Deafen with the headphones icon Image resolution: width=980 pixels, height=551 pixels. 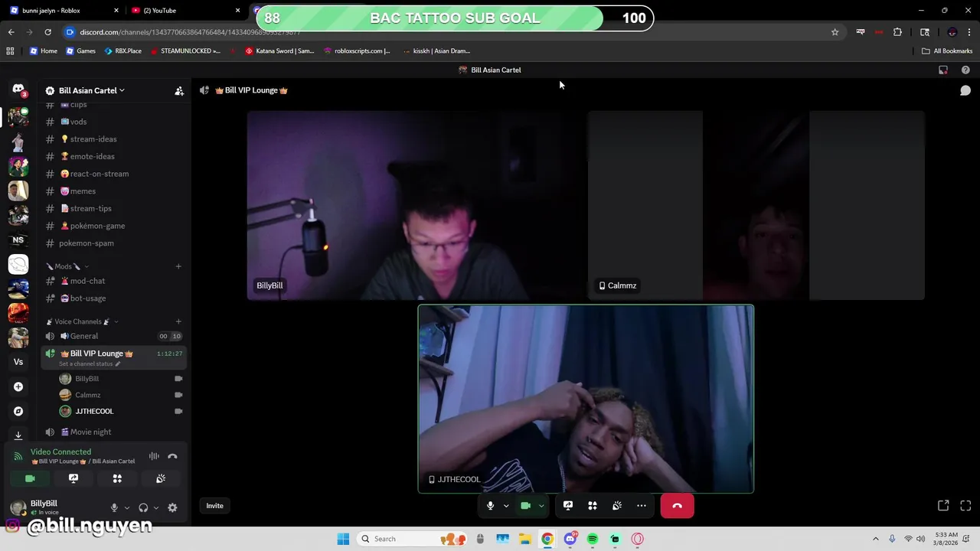143,507
